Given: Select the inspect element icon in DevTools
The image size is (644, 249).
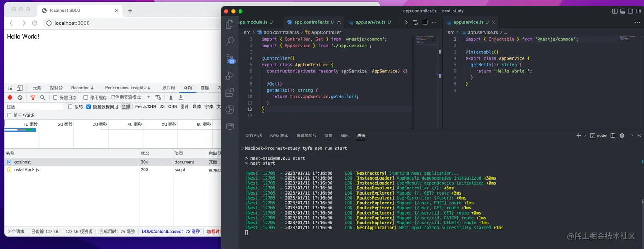Looking at the screenshot, I should point(10,88).
